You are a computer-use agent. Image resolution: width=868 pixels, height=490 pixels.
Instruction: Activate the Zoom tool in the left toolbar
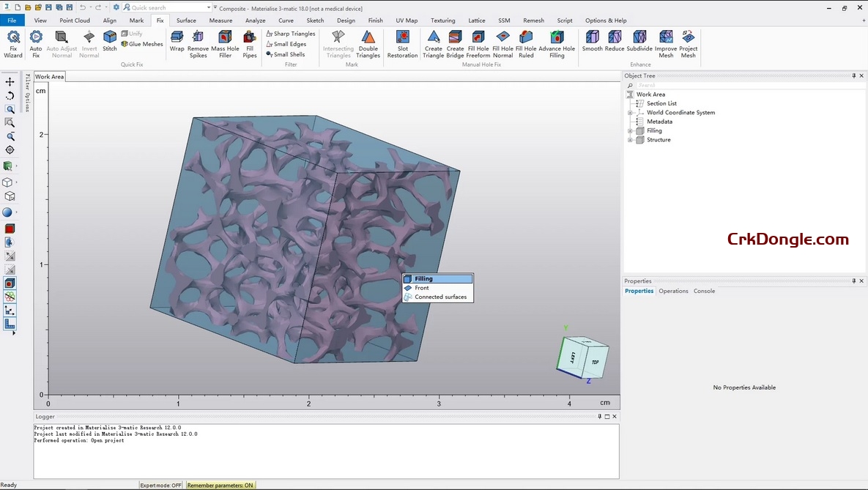coord(10,109)
